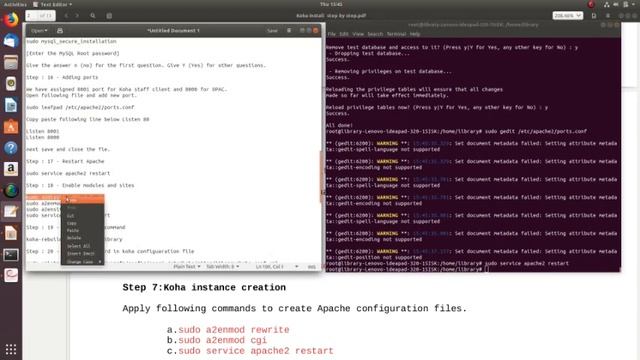Choose Select All in the context menu

[x=82, y=246]
